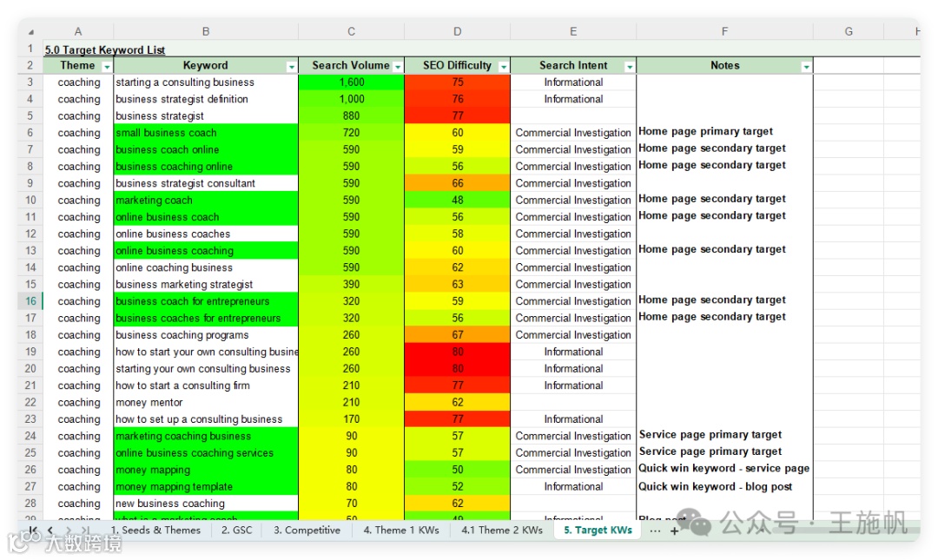Select row 3 header
The height and width of the screenshot is (560, 938).
30,82
